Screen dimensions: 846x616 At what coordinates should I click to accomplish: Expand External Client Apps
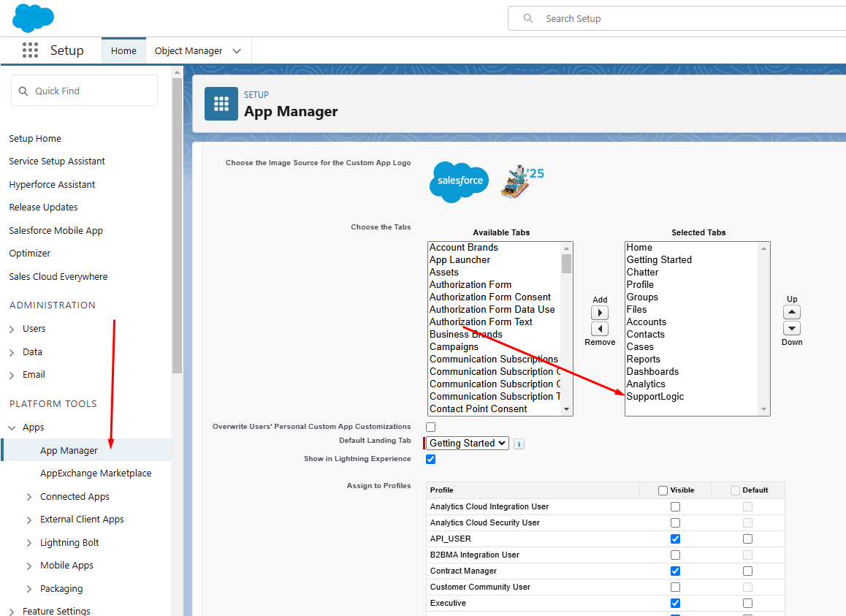pyautogui.click(x=29, y=520)
